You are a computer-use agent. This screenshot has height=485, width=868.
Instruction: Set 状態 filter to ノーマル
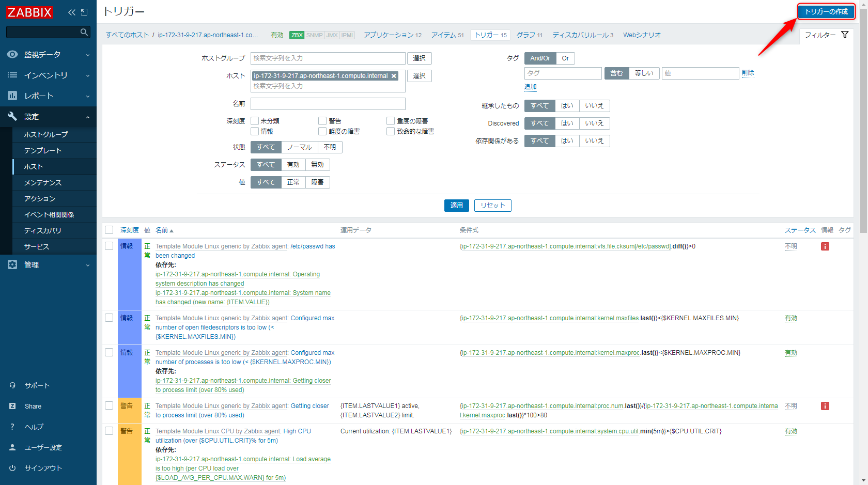tap(300, 147)
